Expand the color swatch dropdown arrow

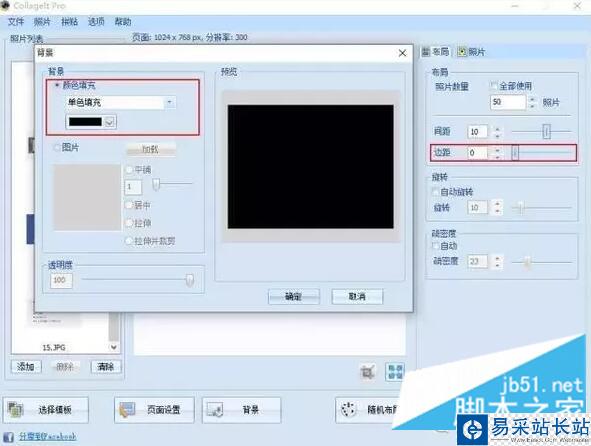click(109, 122)
